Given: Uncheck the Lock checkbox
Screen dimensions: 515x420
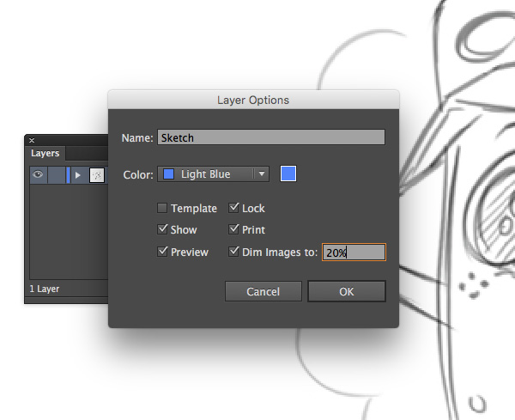Looking at the screenshot, I should pyautogui.click(x=233, y=209).
